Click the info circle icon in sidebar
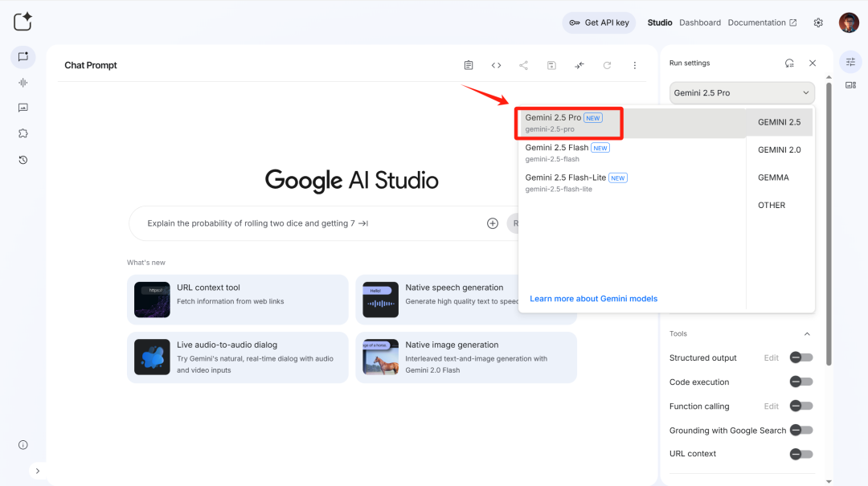The image size is (868, 486). tap(23, 445)
